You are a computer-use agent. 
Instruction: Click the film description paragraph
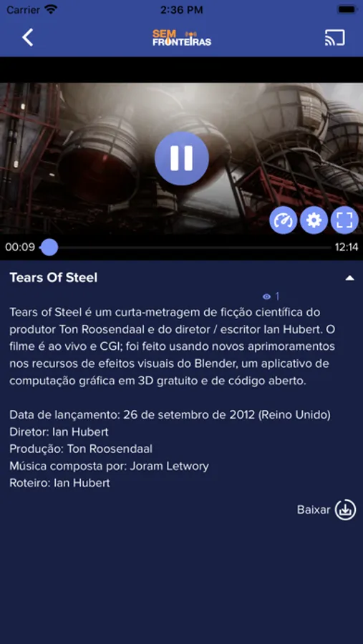173,346
